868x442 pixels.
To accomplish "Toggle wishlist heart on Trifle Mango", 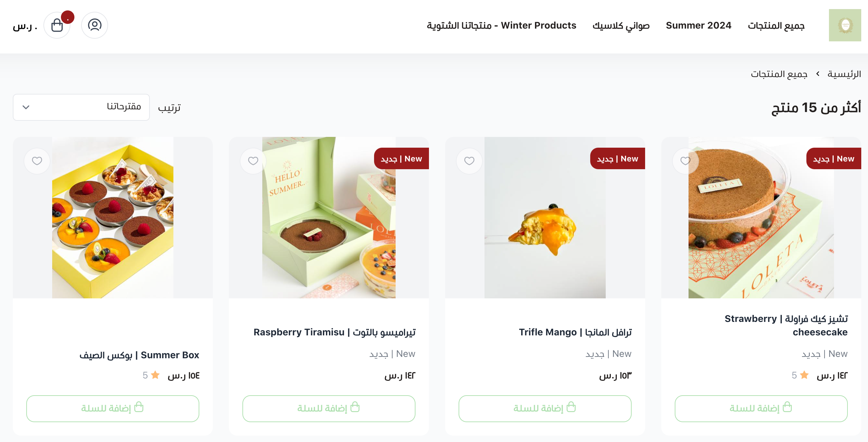I will (x=469, y=161).
